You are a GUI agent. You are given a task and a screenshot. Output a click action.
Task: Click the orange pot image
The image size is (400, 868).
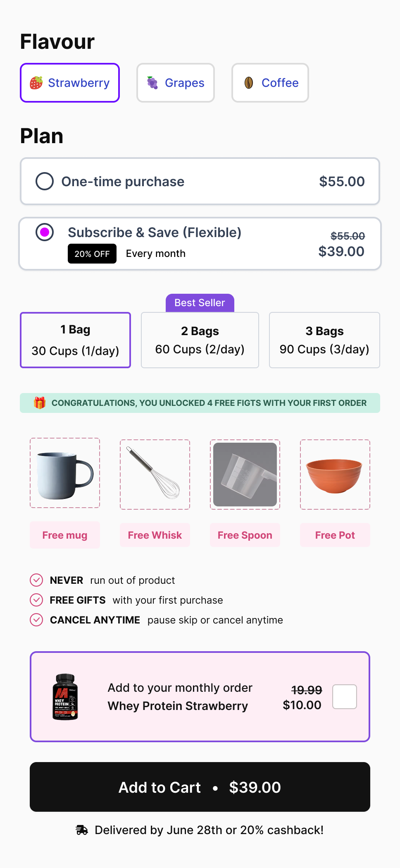click(x=335, y=475)
